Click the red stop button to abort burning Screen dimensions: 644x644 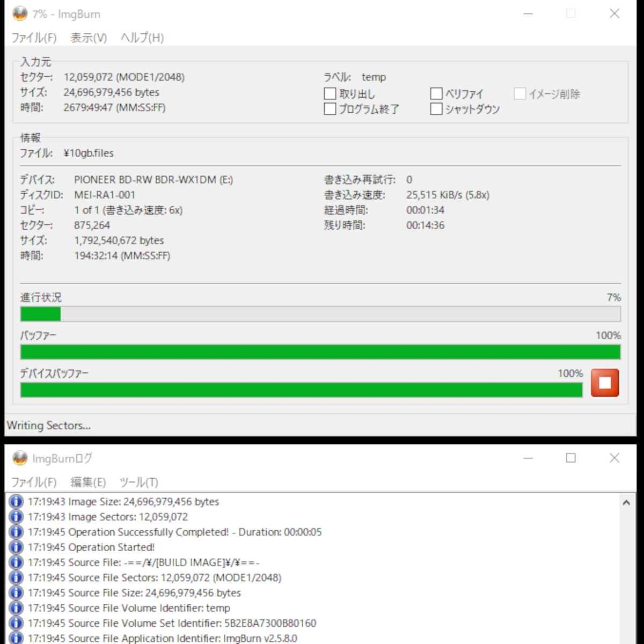tap(605, 383)
